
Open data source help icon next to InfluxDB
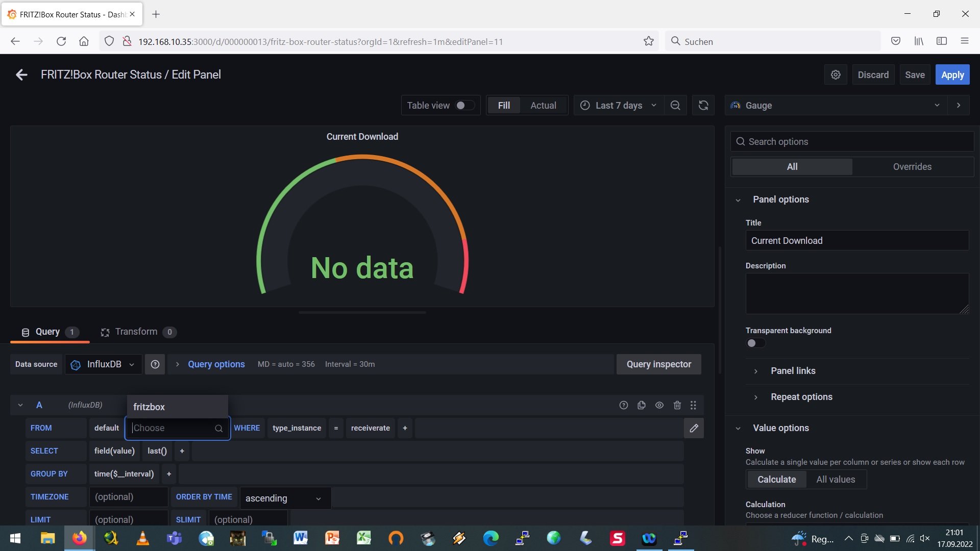coord(155,364)
